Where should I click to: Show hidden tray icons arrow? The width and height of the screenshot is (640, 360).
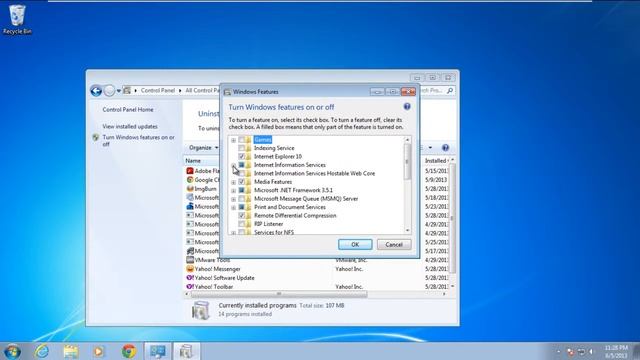click(558, 351)
